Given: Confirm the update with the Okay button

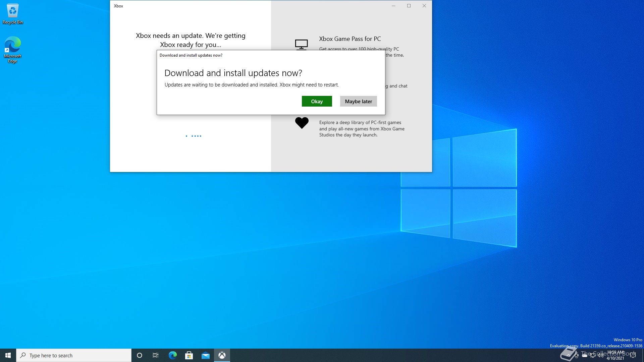Looking at the screenshot, I should point(317,101).
